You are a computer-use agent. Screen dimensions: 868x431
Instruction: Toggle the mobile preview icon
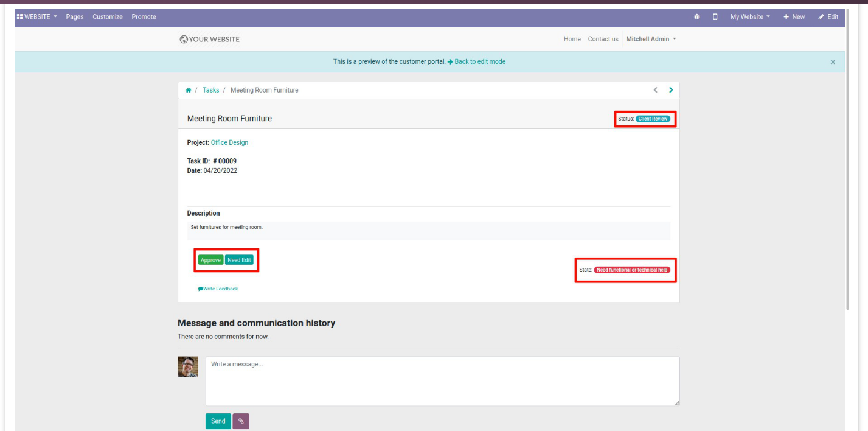pyautogui.click(x=715, y=17)
